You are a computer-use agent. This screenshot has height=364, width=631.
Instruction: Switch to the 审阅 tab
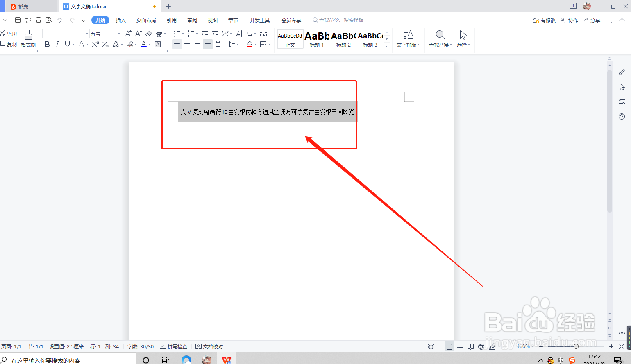[192, 20]
